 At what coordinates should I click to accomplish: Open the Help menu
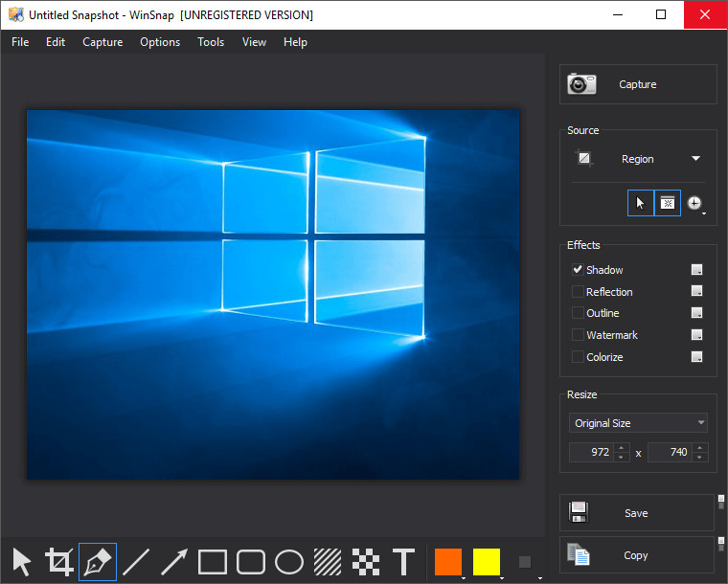(x=295, y=42)
